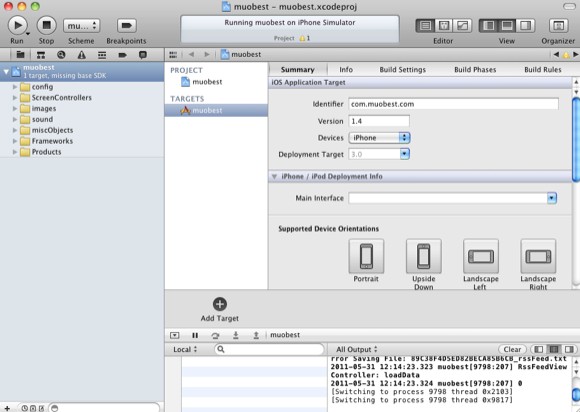Click the jump bar warning issue icon
580x412 pixels.
pos(566,55)
